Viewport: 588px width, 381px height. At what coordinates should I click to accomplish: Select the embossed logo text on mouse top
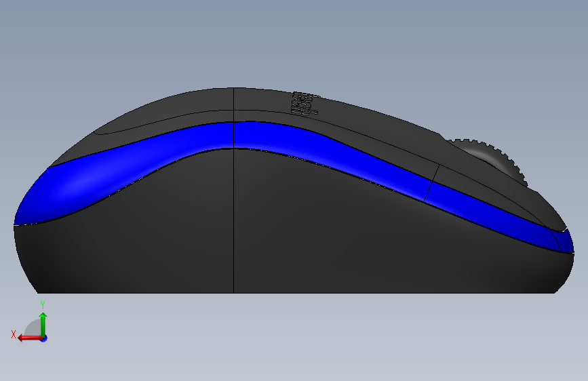[305, 104]
